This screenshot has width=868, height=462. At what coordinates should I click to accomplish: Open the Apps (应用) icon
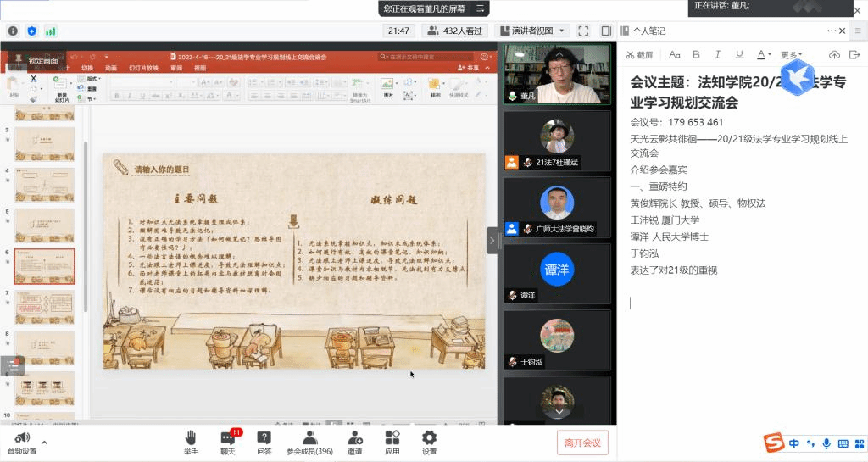tap(392, 442)
